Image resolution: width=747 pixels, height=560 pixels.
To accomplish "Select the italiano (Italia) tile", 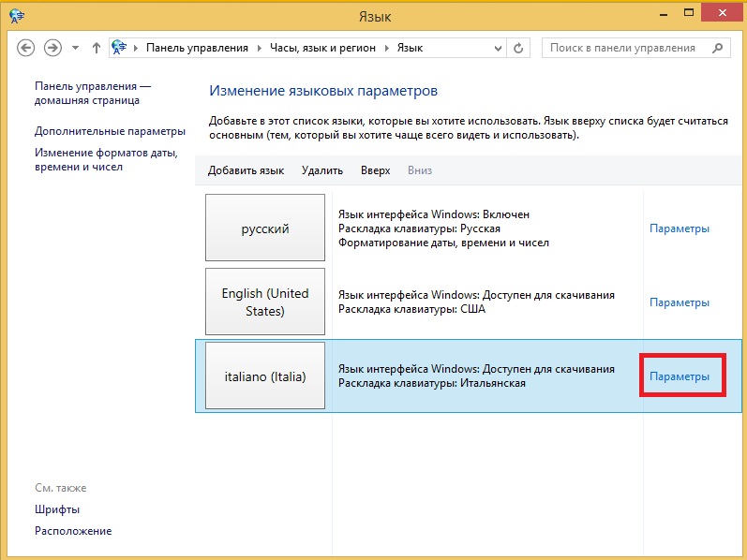I will 265,376.
